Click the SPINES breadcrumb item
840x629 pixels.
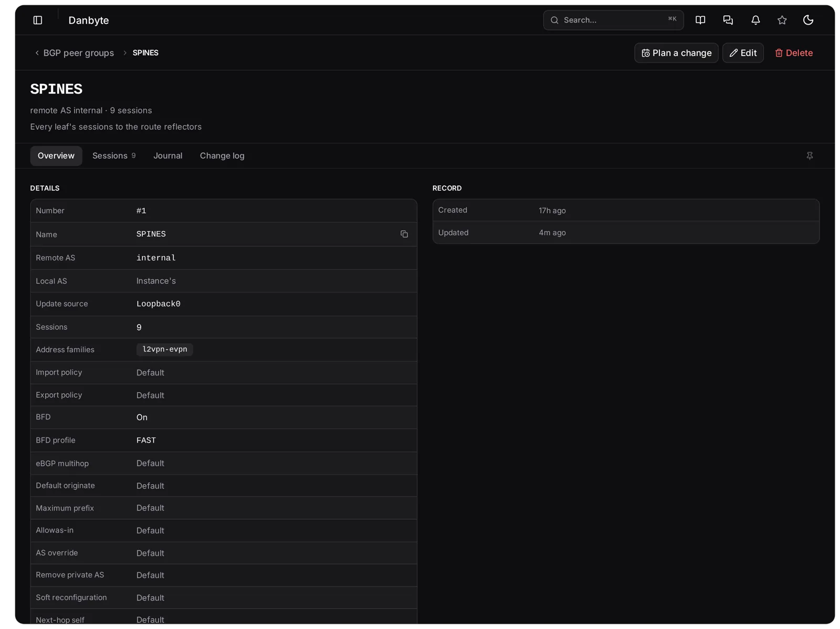pos(145,53)
